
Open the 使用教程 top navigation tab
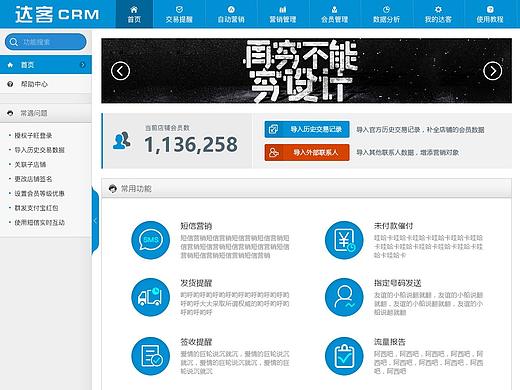490,14
